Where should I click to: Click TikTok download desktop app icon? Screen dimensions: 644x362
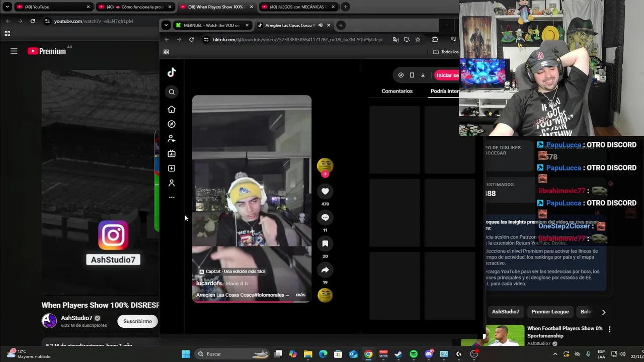pyautogui.click(x=423, y=75)
